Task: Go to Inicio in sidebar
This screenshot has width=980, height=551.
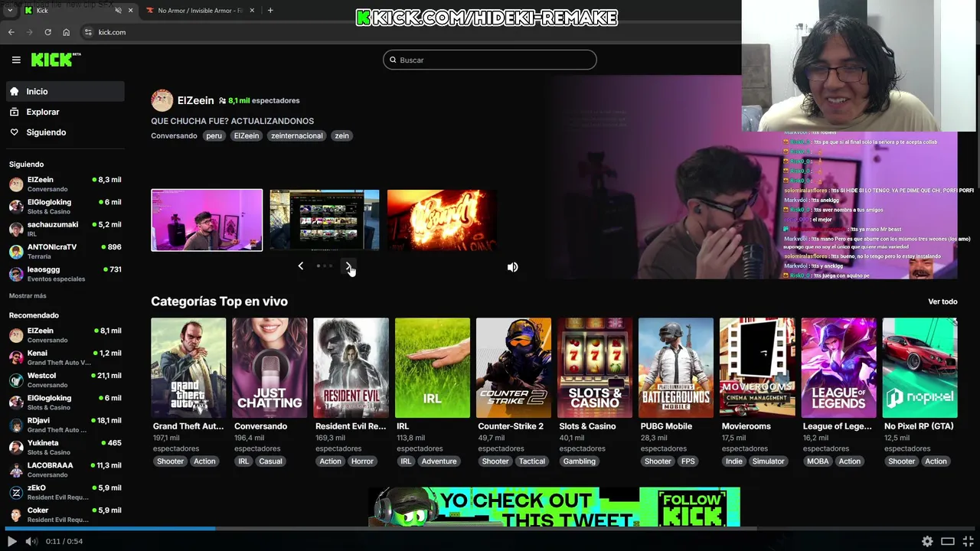Action: coord(65,91)
